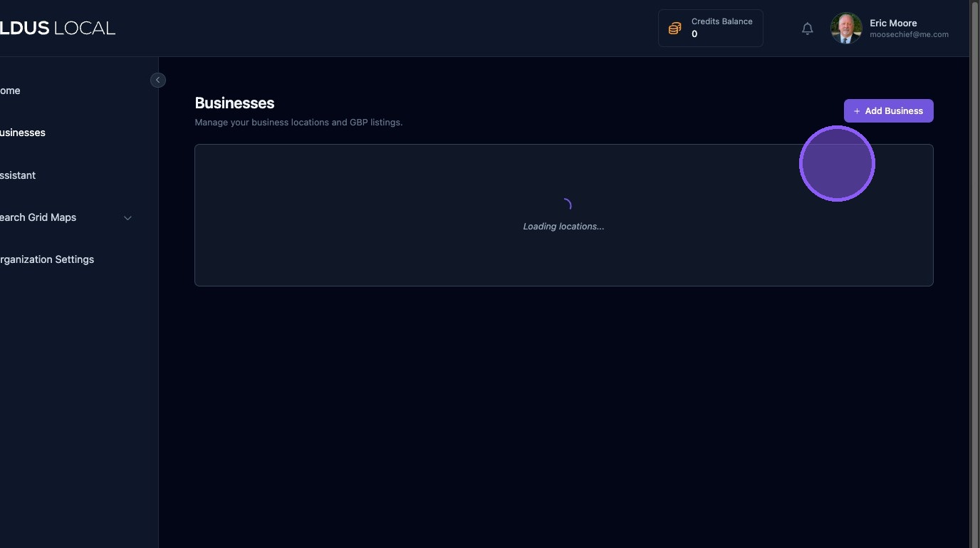Click the Credits Balance coins icon

tap(674, 29)
